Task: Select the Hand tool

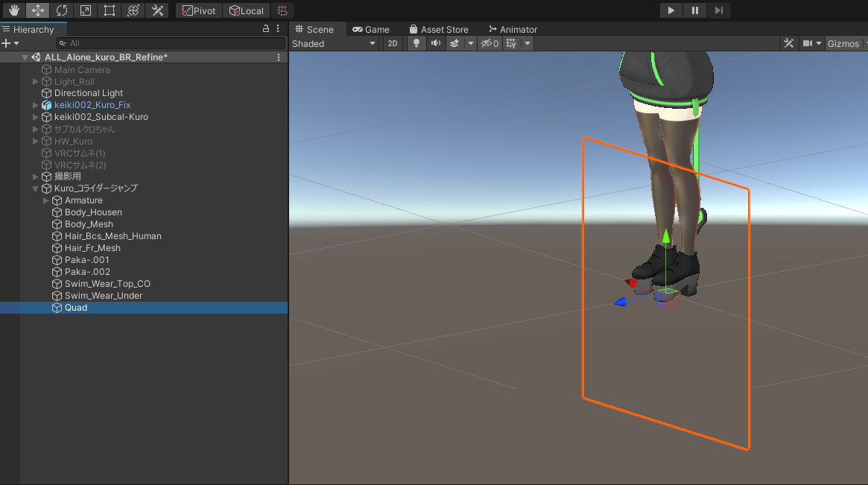Action: point(13,10)
